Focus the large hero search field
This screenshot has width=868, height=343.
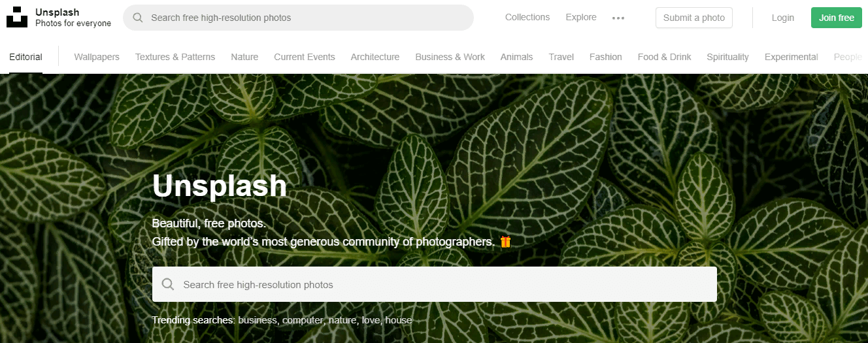point(435,284)
